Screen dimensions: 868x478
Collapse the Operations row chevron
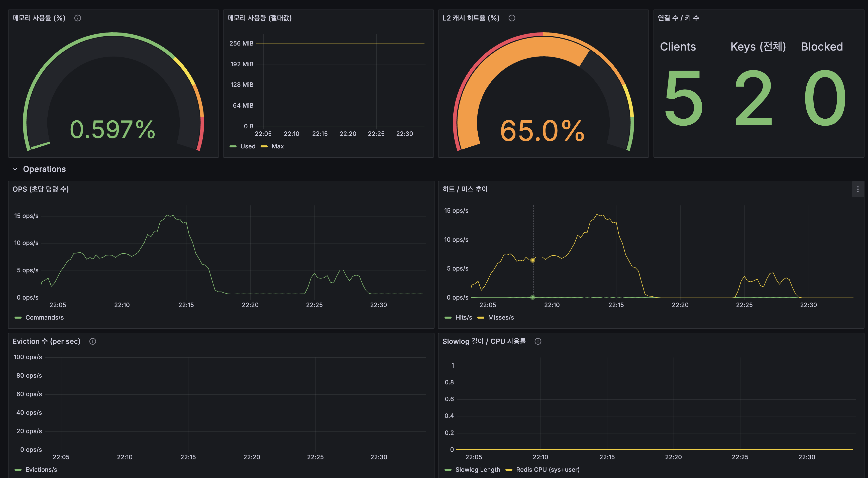(15, 169)
